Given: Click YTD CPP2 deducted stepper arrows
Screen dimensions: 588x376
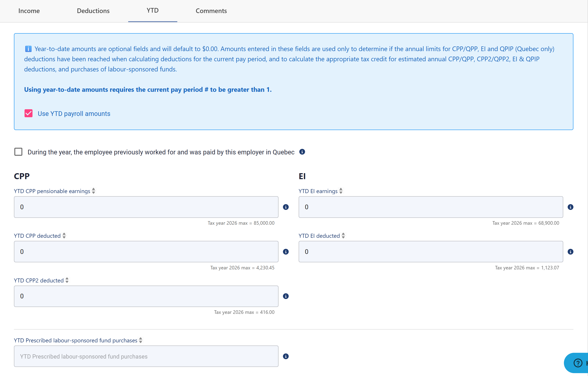Looking at the screenshot, I should pos(67,280).
